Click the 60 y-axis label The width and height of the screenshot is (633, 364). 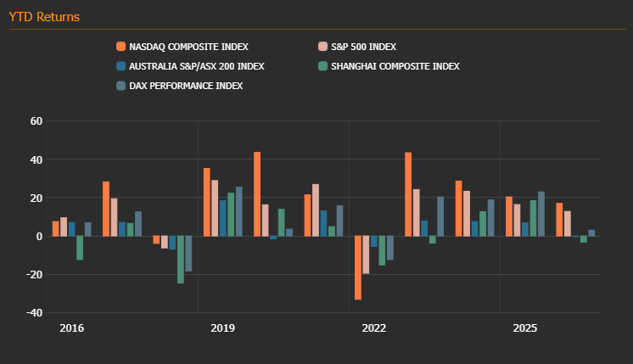[x=36, y=121]
